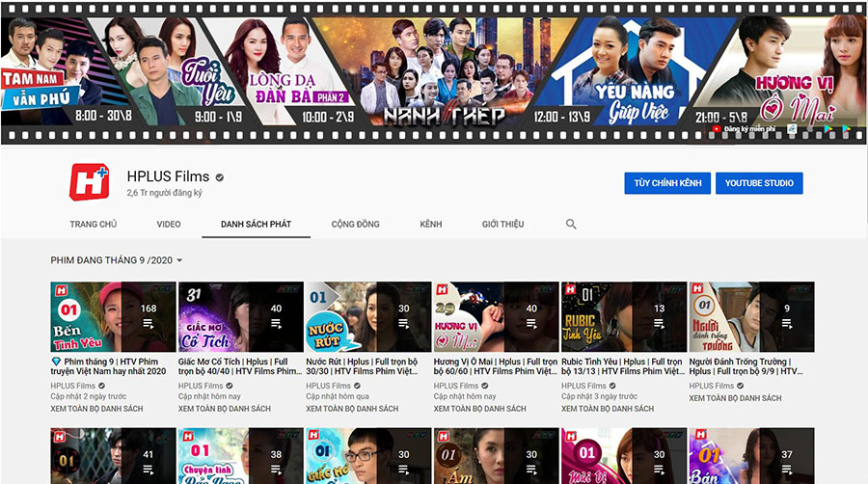868x484 pixels.
Task: Click the Hương Vị Ô Mai playlist title
Action: (x=495, y=364)
